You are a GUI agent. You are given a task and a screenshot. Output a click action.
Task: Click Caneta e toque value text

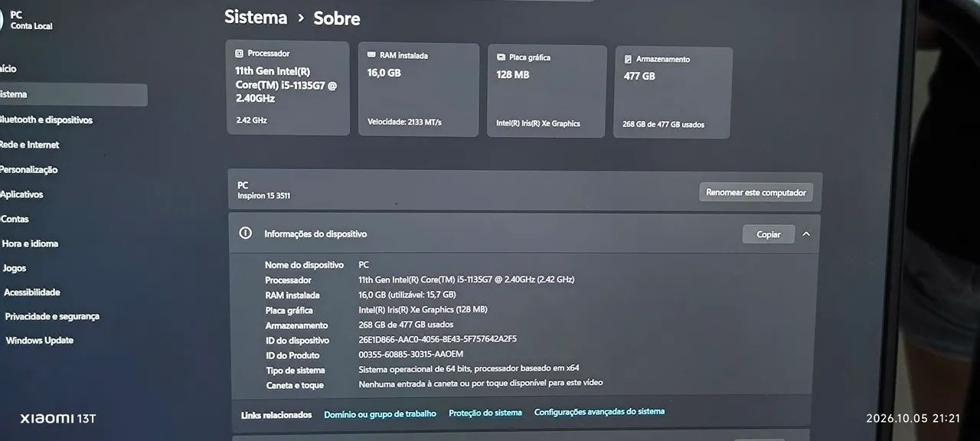point(481,383)
